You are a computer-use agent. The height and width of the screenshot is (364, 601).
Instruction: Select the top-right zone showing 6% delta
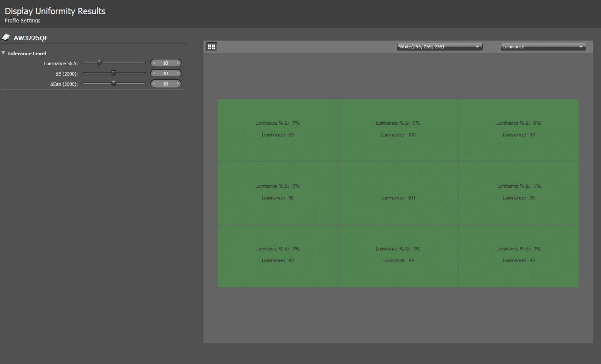click(518, 130)
